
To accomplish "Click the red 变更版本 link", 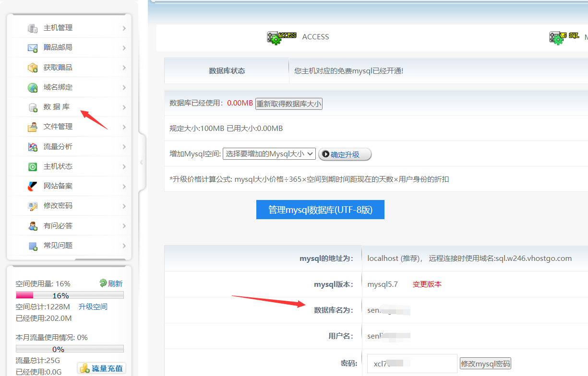I will click(x=427, y=284).
